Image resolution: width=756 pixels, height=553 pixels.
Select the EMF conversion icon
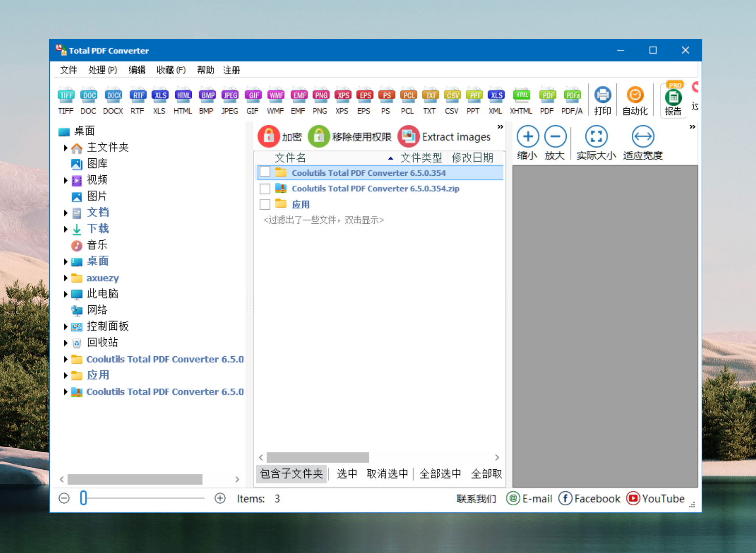click(x=298, y=100)
